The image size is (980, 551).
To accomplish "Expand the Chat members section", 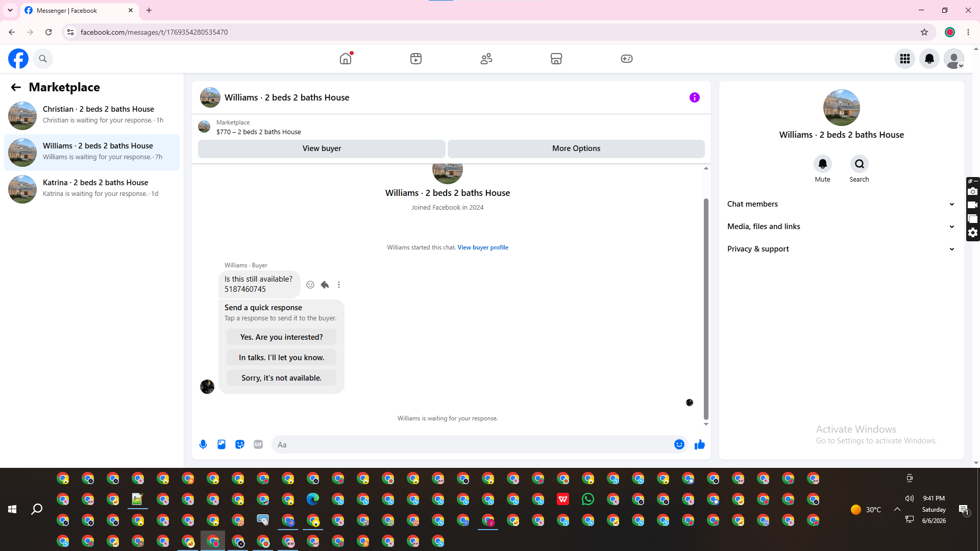I will coord(841,204).
